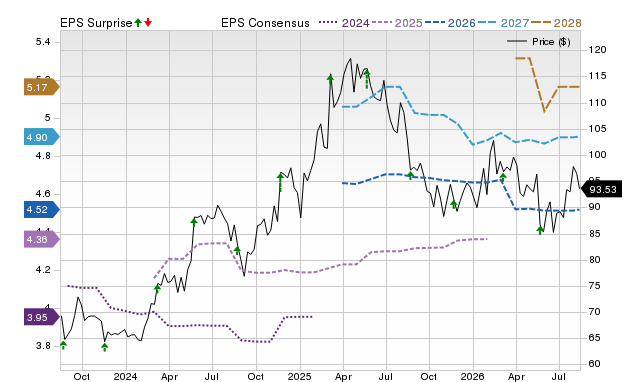
Task: Click the surprise arrow with dotted stem near the May 2025 peak
Action: click(x=367, y=78)
